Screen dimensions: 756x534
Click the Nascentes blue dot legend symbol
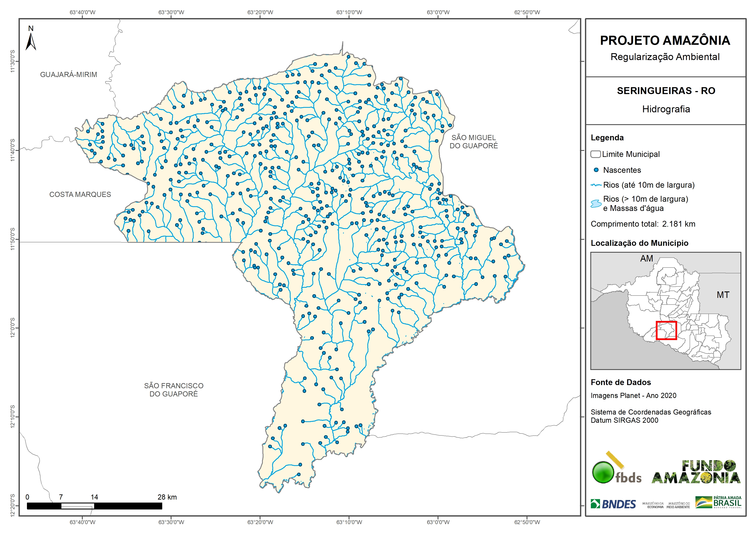pos(596,170)
